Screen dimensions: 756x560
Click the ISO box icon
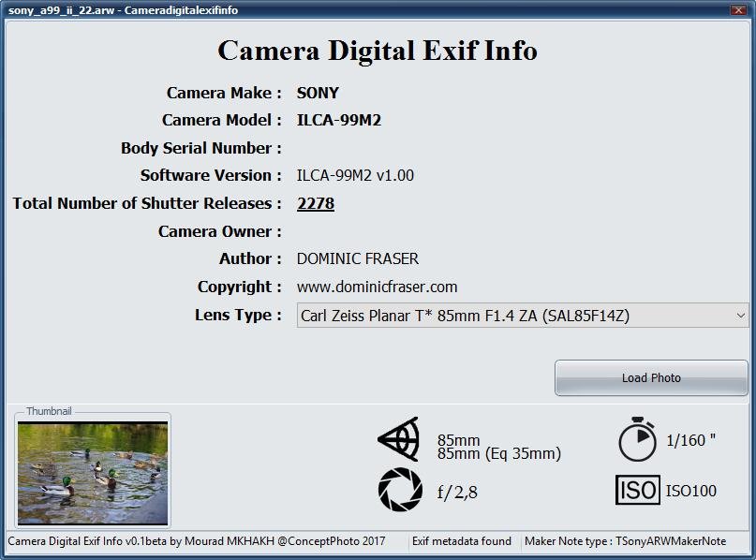coord(637,490)
